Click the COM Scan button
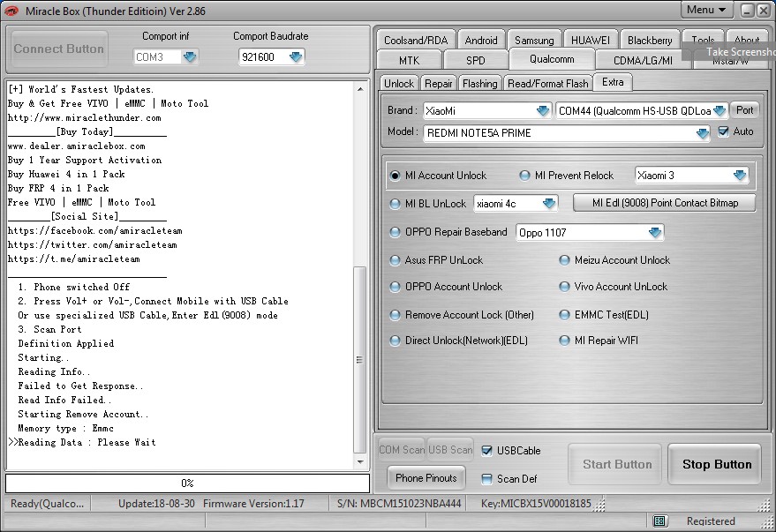 pyautogui.click(x=402, y=450)
